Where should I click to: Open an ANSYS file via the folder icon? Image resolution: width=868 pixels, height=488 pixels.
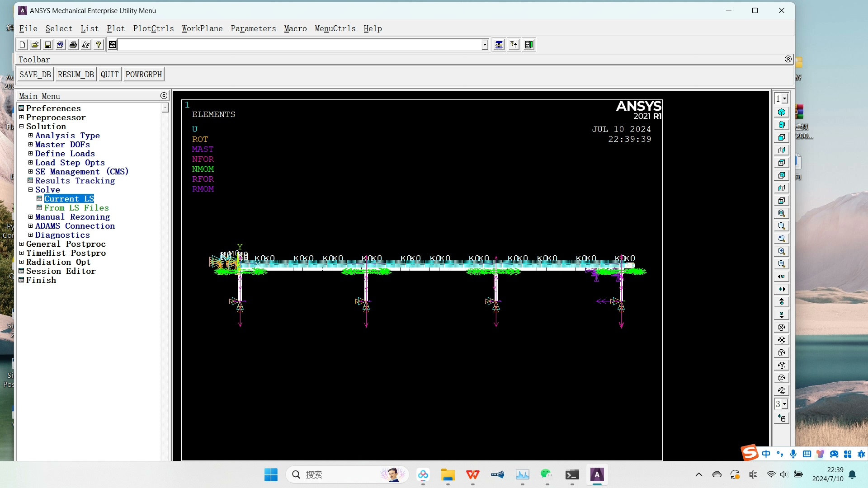[x=35, y=45]
